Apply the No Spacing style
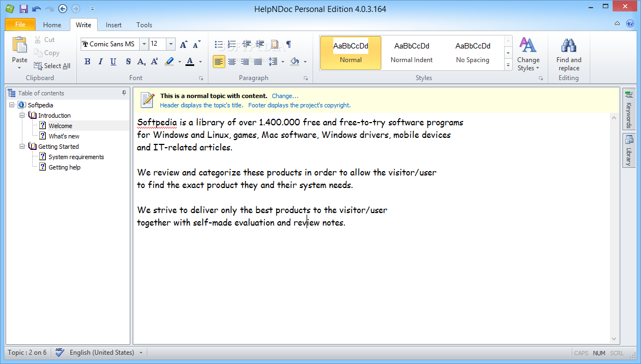 click(472, 53)
